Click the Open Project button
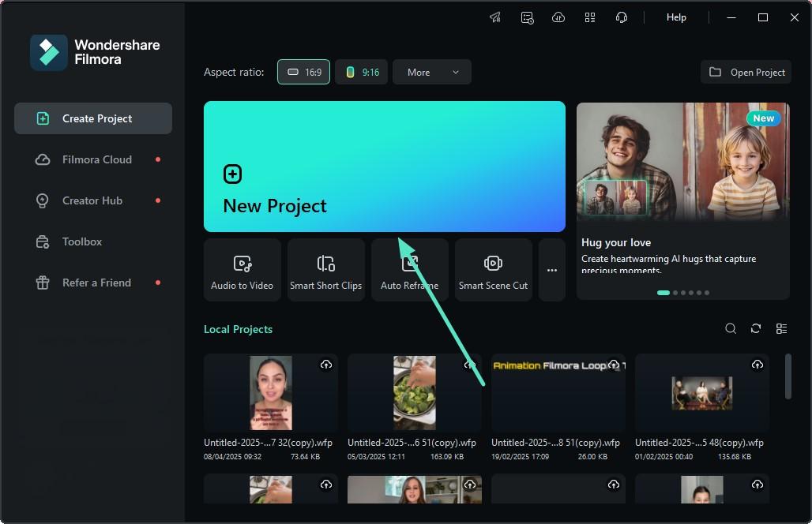This screenshot has width=812, height=524. coord(746,72)
